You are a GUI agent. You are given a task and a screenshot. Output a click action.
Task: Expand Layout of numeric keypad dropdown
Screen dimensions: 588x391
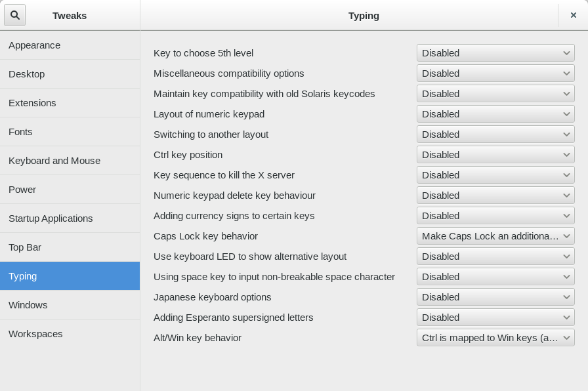495,114
